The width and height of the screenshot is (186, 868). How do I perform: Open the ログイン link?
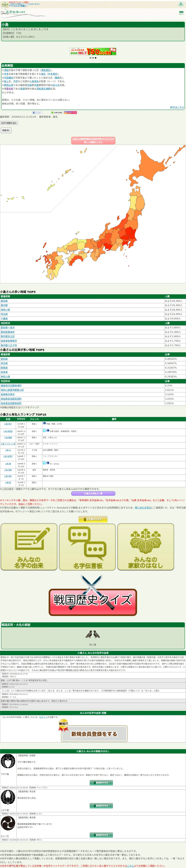(x=43, y=717)
